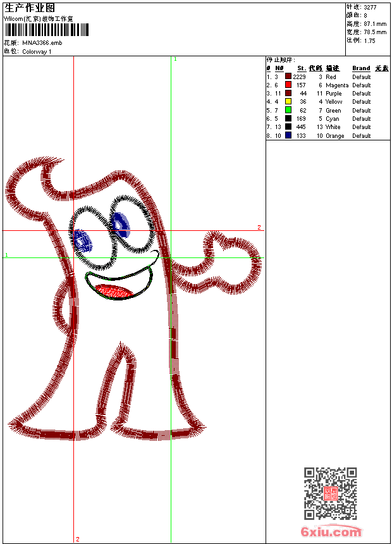Click the 元素 column header

click(x=382, y=68)
